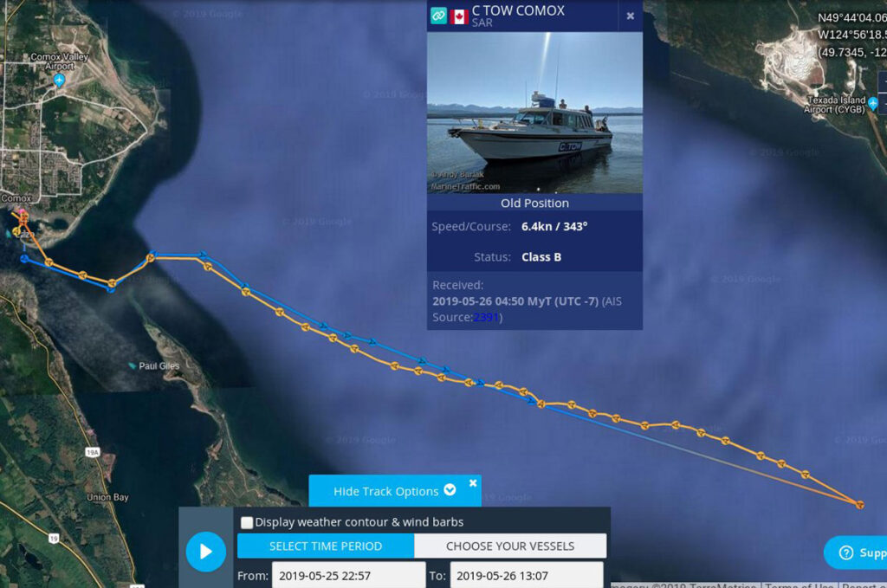Viewport: 887px width, 588px height.
Task: Open the To date picker field
Action: pos(527,576)
